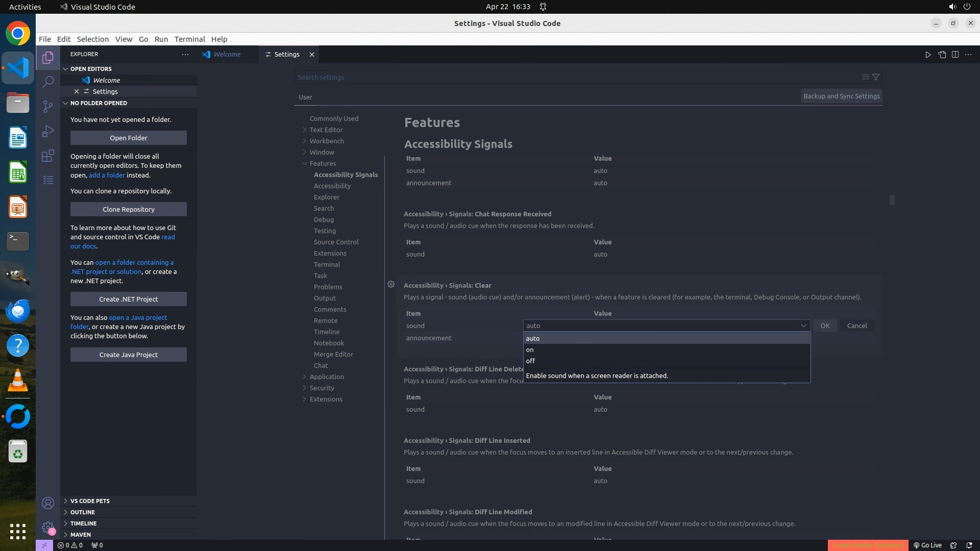Open Manage gear icon in activity bar
980x551 pixels.
pos(48,528)
